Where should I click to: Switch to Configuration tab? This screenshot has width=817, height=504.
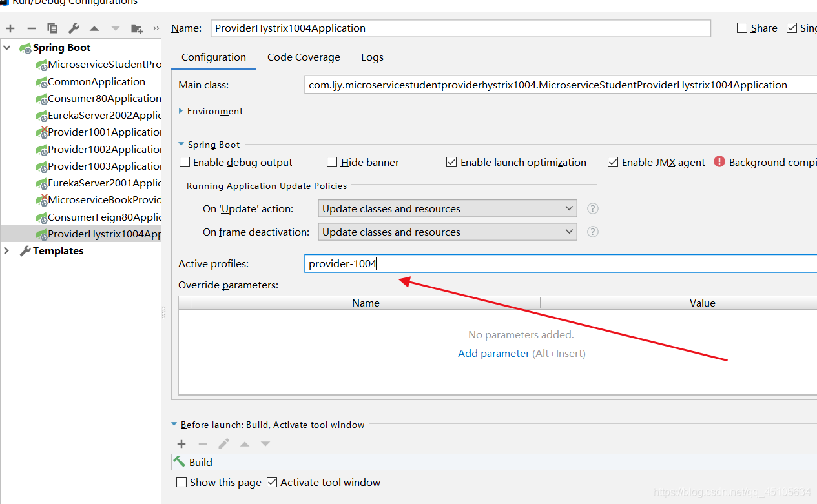pyautogui.click(x=214, y=57)
